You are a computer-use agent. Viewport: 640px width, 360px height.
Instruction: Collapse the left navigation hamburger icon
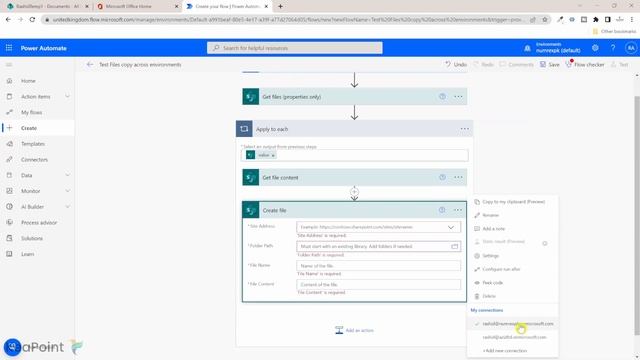coord(9,64)
